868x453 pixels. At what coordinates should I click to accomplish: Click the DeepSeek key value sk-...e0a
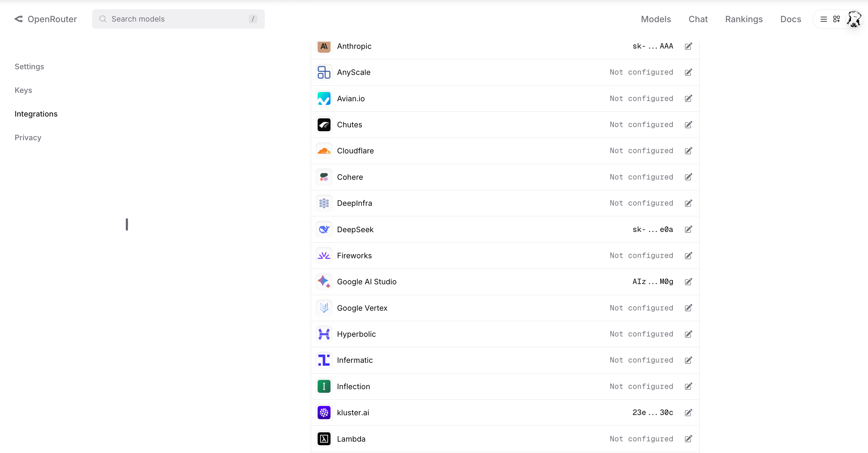653,229
